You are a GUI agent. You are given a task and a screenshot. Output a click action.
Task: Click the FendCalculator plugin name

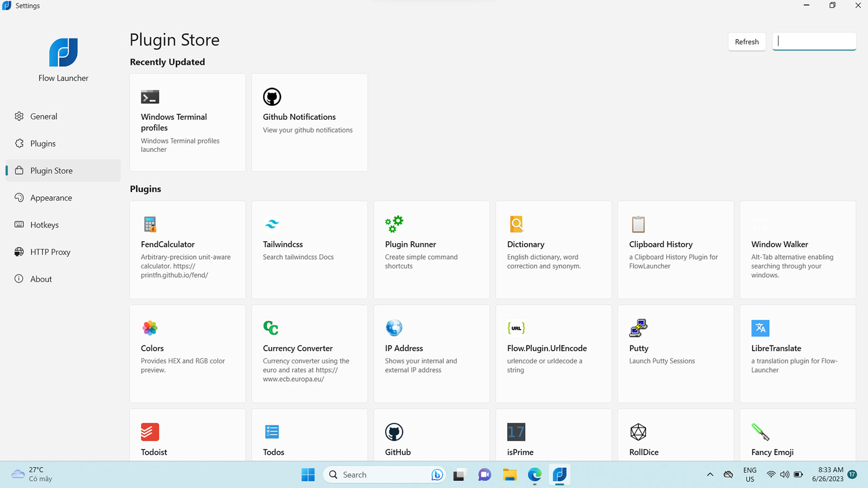coord(168,245)
